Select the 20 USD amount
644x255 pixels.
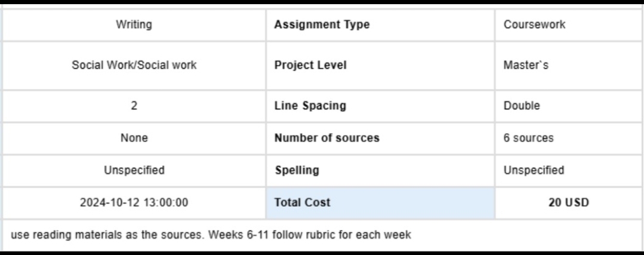(568, 202)
